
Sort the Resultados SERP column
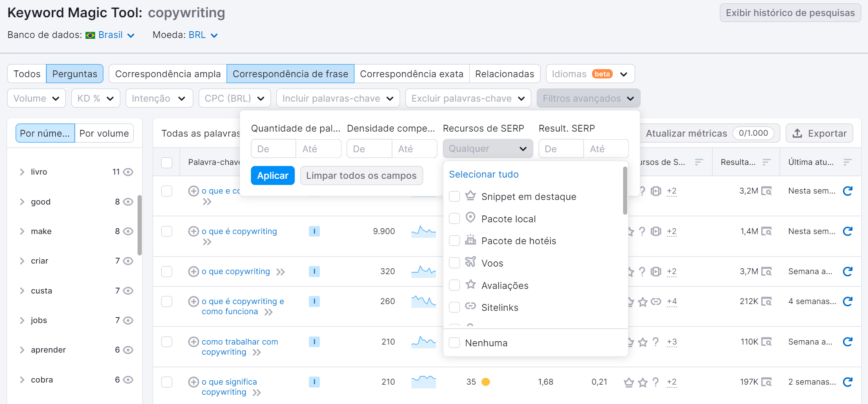tap(767, 162)
